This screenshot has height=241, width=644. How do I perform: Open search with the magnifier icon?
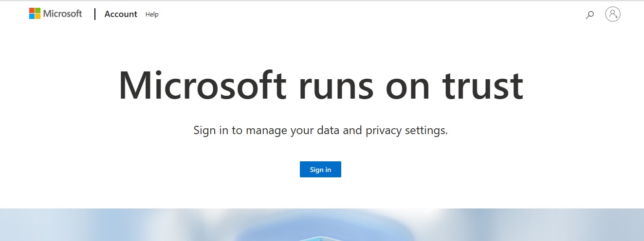coord(589,15)
